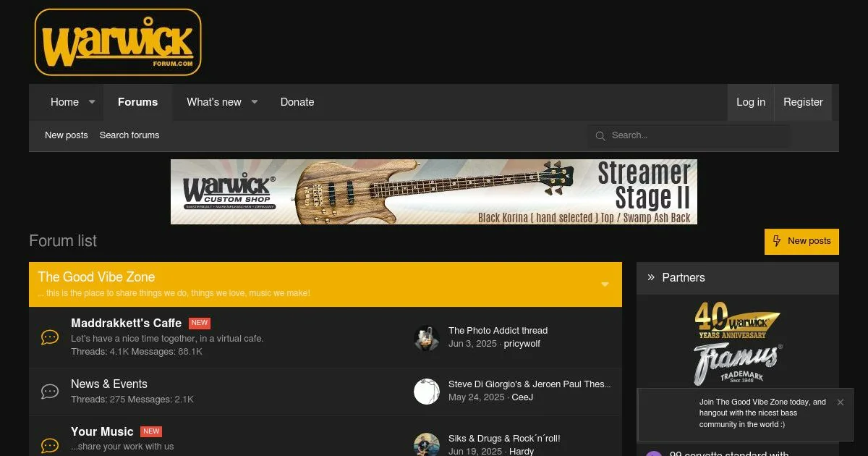This screenshot has height=456, width=868.
Task: Click the NEW badge beside Your Music
Action: click(x=151, y=431)
